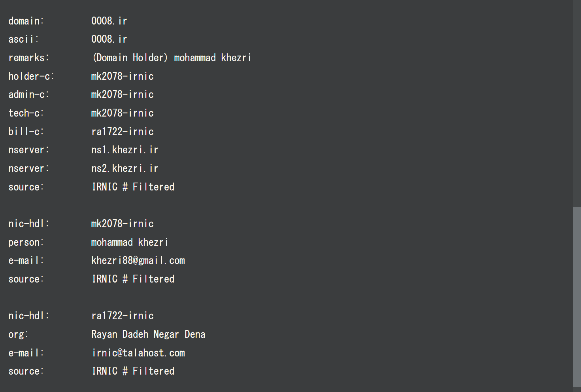Click the nic-hdl value ra1722-irnic
This screenshot has width=581, height=392.
click(123, 316)
